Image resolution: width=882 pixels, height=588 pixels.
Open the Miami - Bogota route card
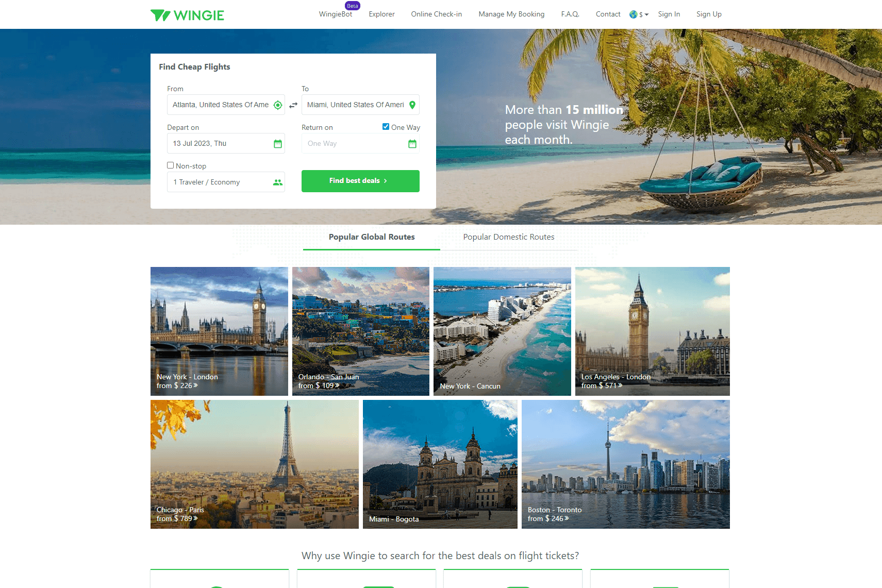click(x=440, y=464)
